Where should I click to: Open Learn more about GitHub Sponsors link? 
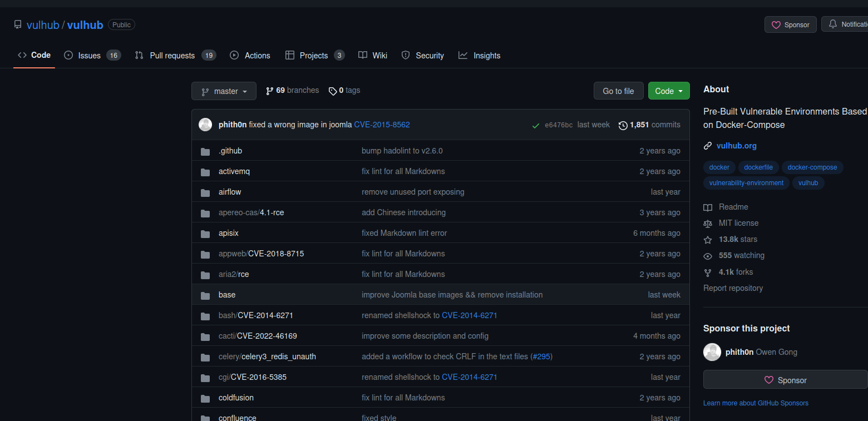[x=756, y=403]
